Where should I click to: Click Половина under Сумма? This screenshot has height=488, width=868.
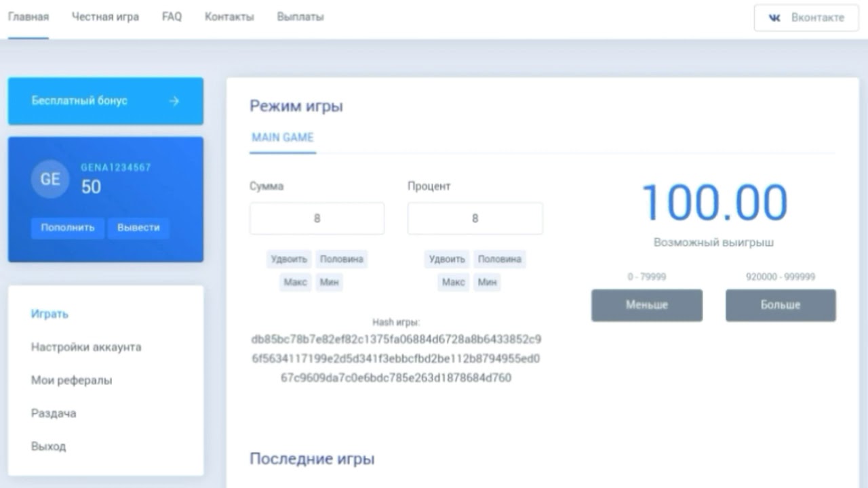[342, 259]
